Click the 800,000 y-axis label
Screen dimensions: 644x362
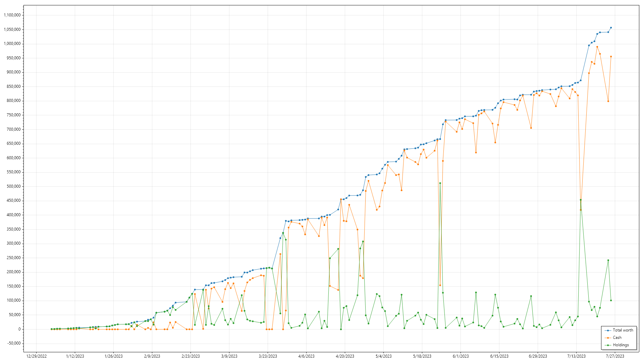(x=13, y=101)
